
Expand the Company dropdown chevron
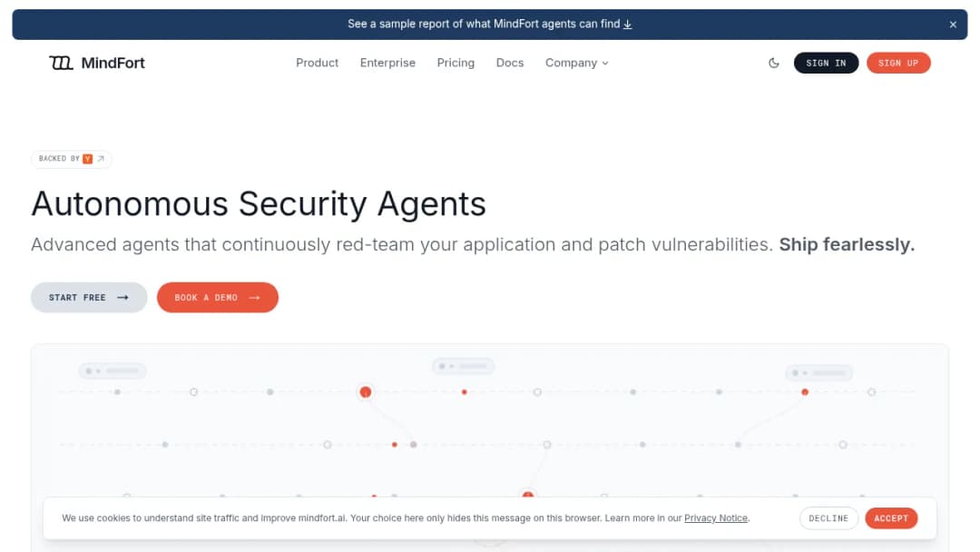605,64
